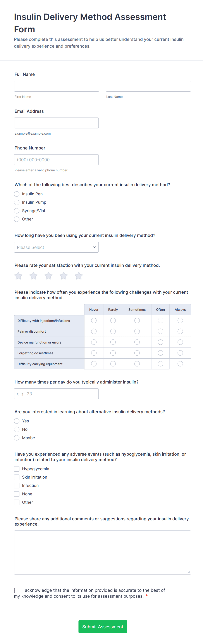Click into the additional comments text area
The height and width of the screenshot is (644, 203).
click(x=102, y=552)
